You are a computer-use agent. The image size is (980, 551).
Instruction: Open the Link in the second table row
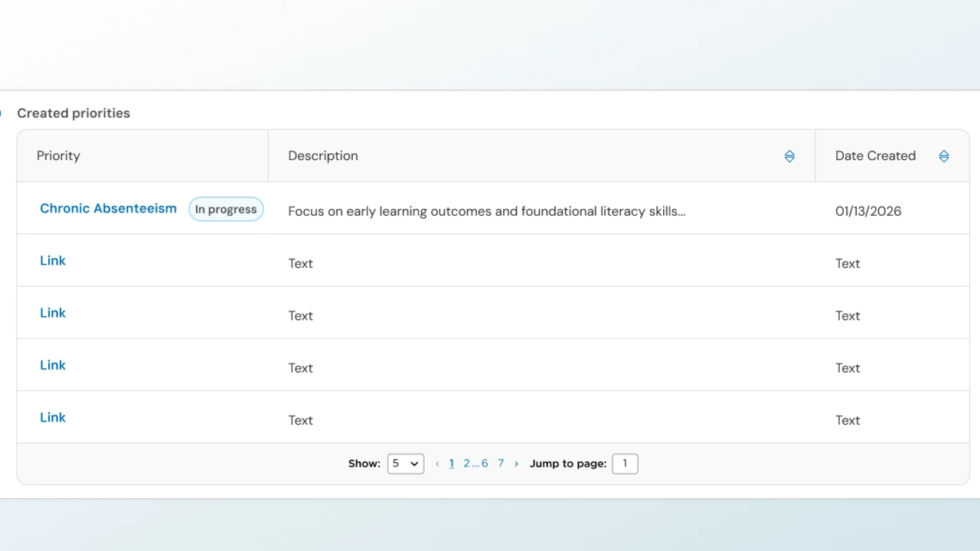[x=53, y=261]
